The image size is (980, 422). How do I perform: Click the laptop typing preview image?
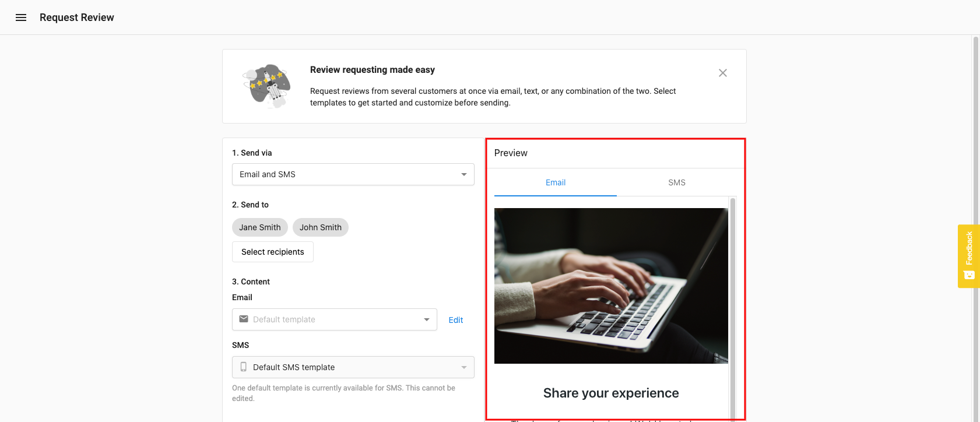(x=611, y=286)
